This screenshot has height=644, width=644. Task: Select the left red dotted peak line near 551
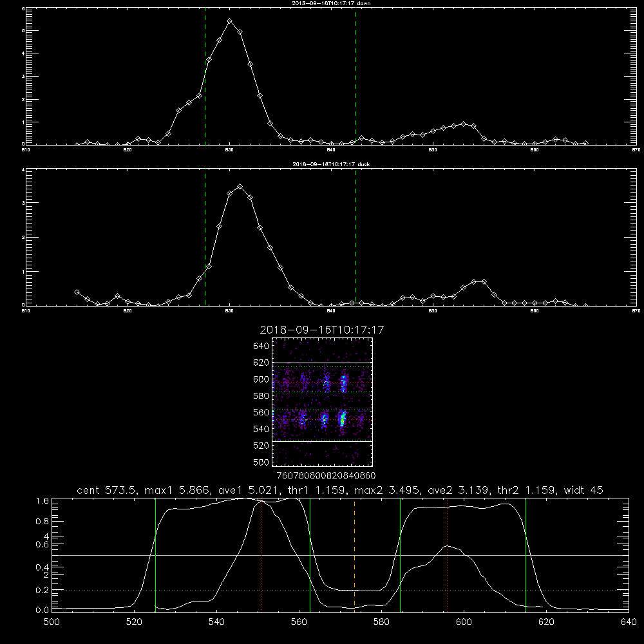click(261, 555)
